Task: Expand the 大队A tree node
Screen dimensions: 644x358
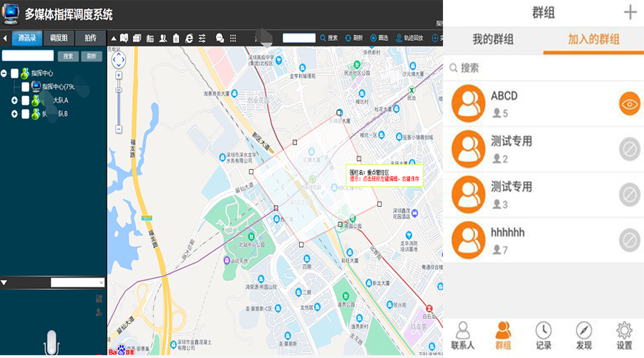Action: coord(14,100)
